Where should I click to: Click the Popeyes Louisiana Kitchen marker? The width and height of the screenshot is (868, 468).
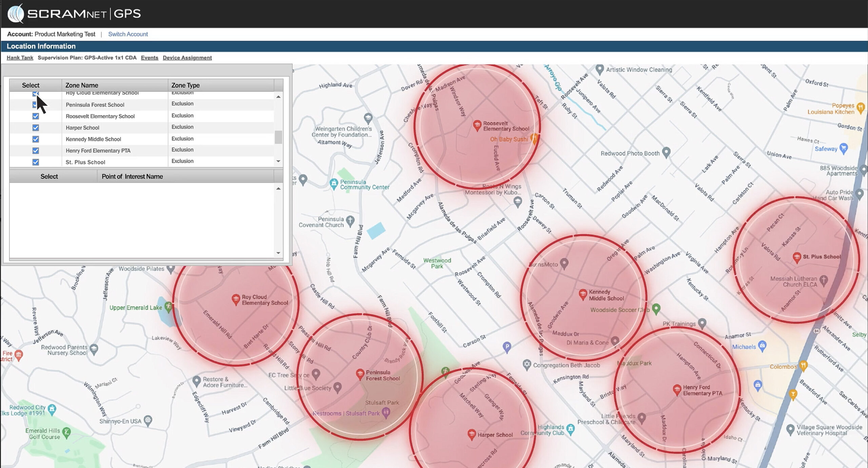[861, 108]
